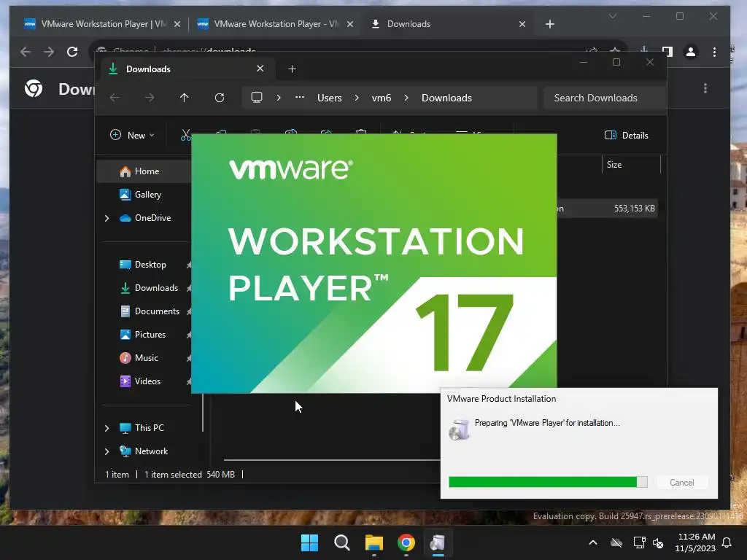Toggle the Details pane button
This screenshot has width=747, height=560.
coord(626,135)
